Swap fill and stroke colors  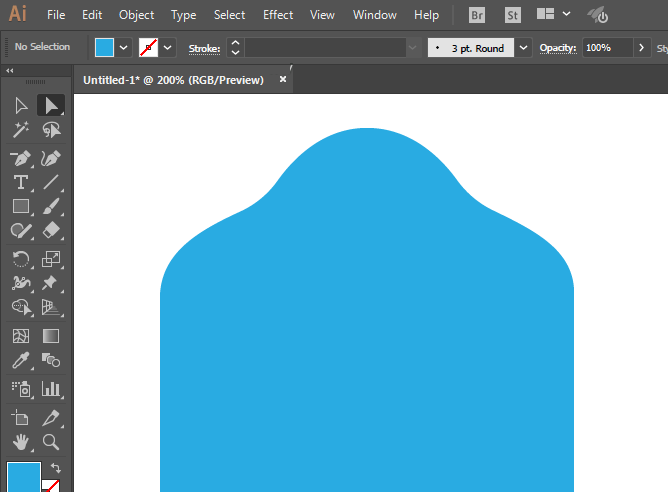(56, 467)
